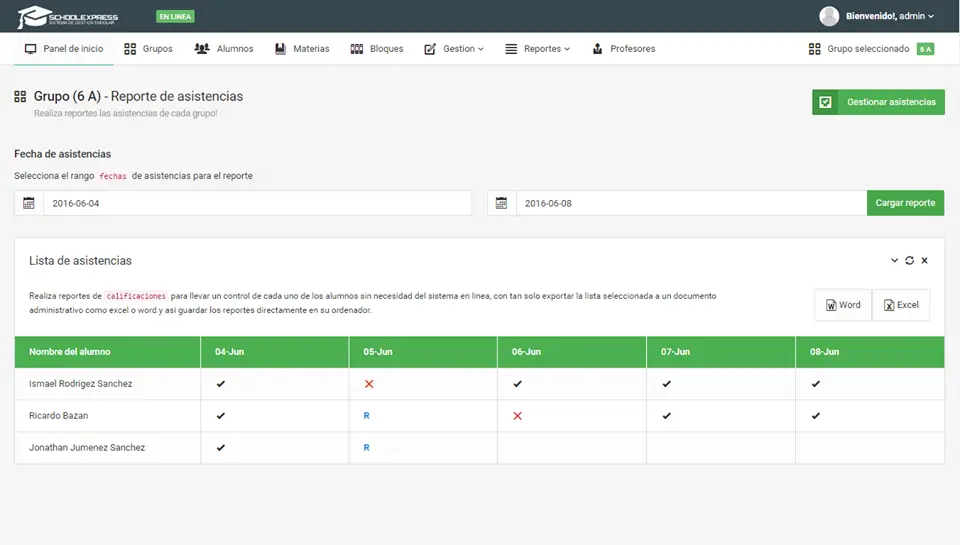The width and height of the screenshot is (960, 545).
Task: Click the SchoolExpress logo
Action: coord(67,17)
